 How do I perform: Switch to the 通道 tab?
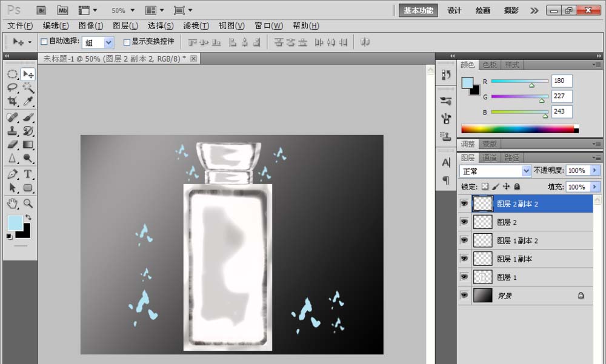coord(489,157)
